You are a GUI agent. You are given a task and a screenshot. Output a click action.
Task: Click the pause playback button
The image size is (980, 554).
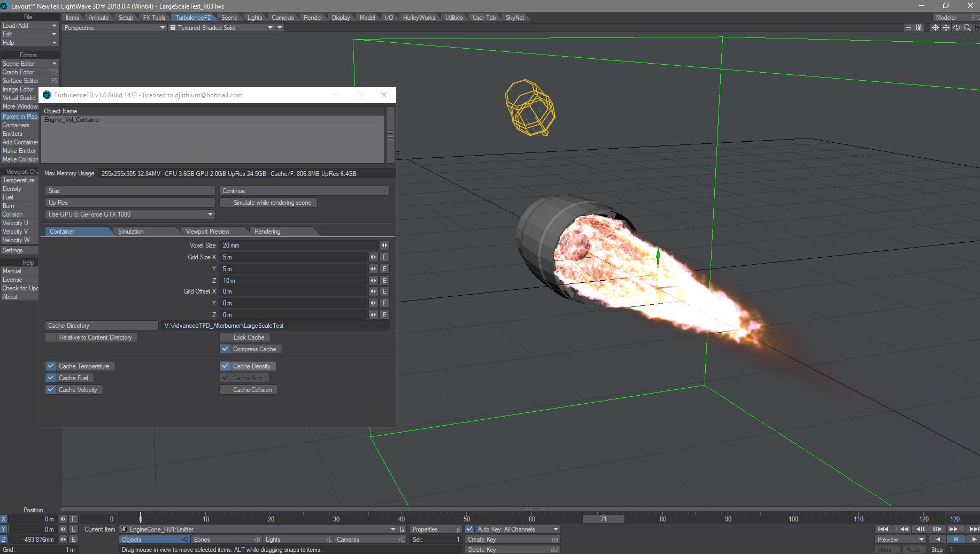955,540
